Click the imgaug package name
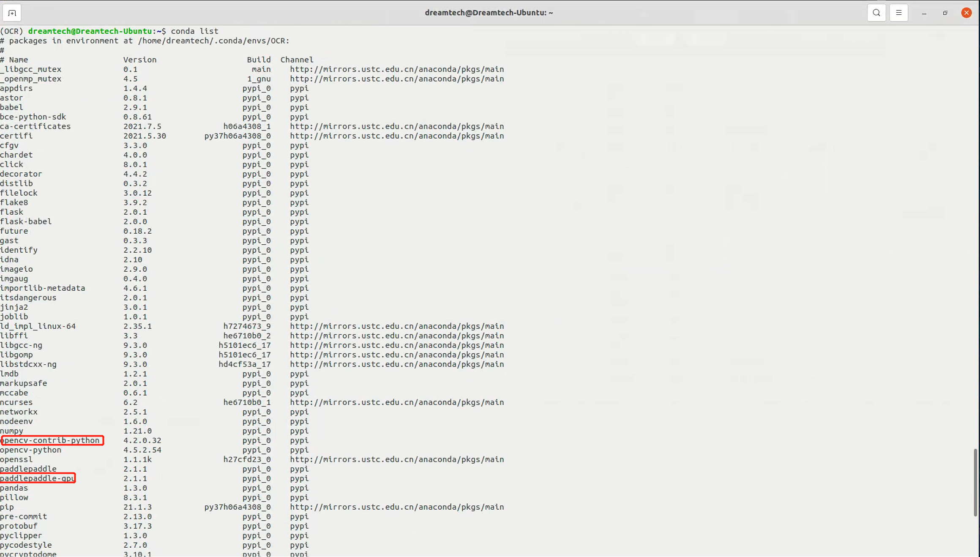Screen dimensions: 980x557 click(x=14, y=279)
